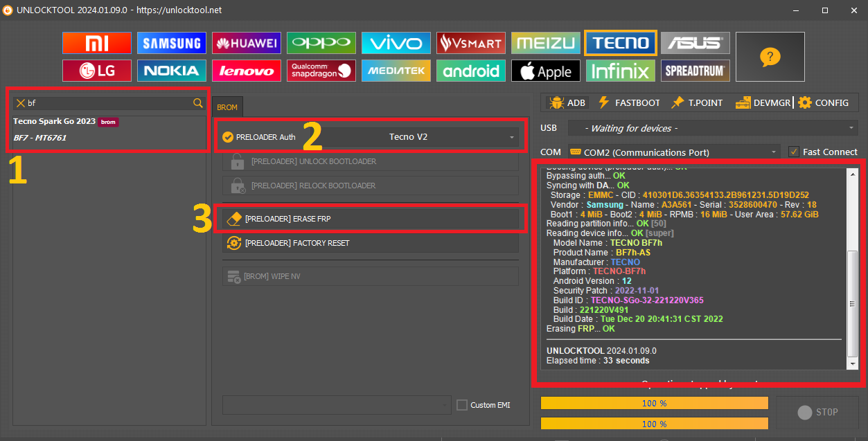Image resolution: width=868 pixels, height=441 pixels.
Task: Choose the Android brand tile
Action: [x=471, y=71]
